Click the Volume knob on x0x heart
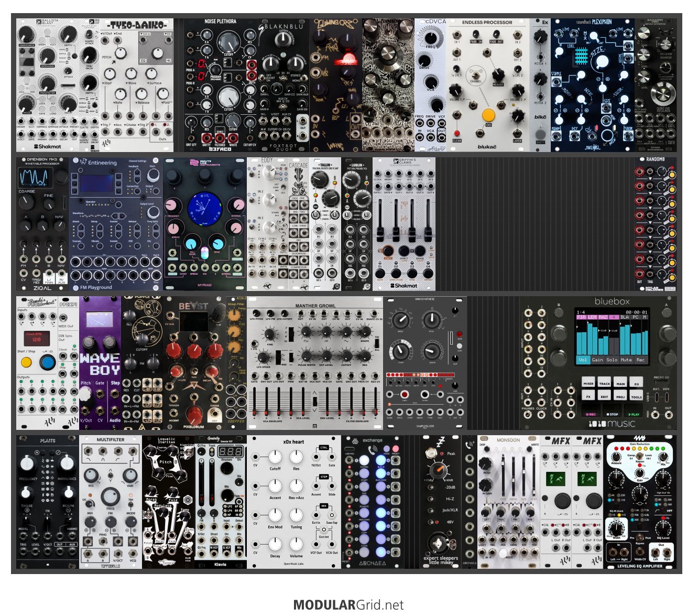Image resolution: width=698 pixels, height=616 pixels. tap(296, 544)
